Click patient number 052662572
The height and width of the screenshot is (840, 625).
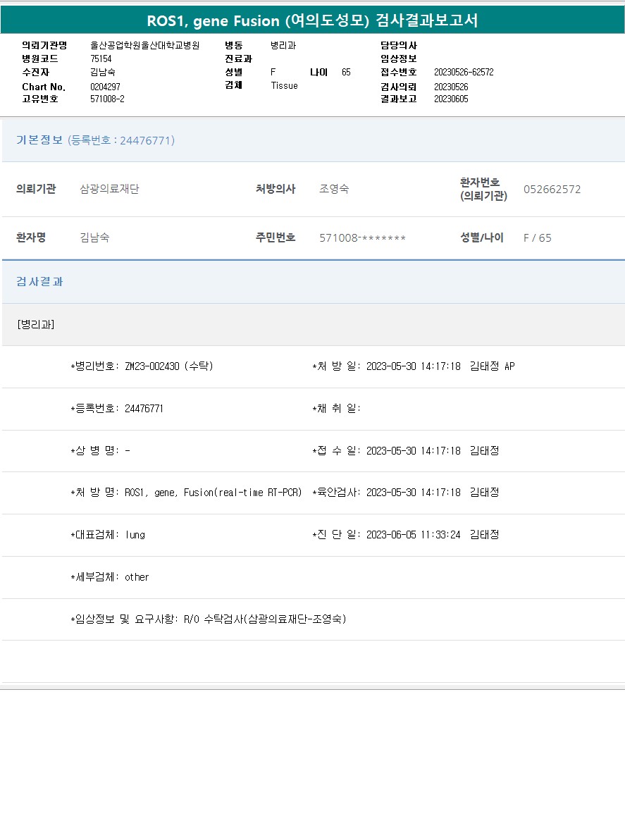[552, 189]
